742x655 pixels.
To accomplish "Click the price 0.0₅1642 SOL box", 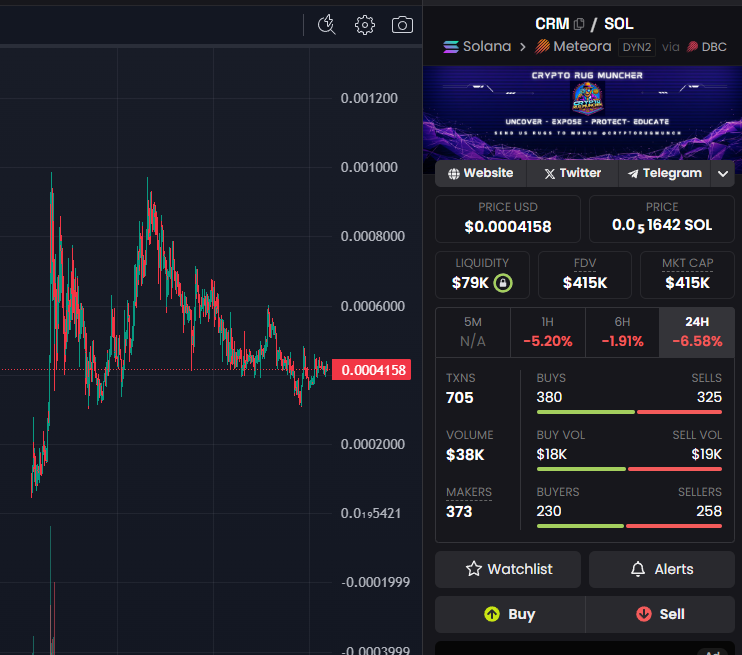I will [662, 219].
